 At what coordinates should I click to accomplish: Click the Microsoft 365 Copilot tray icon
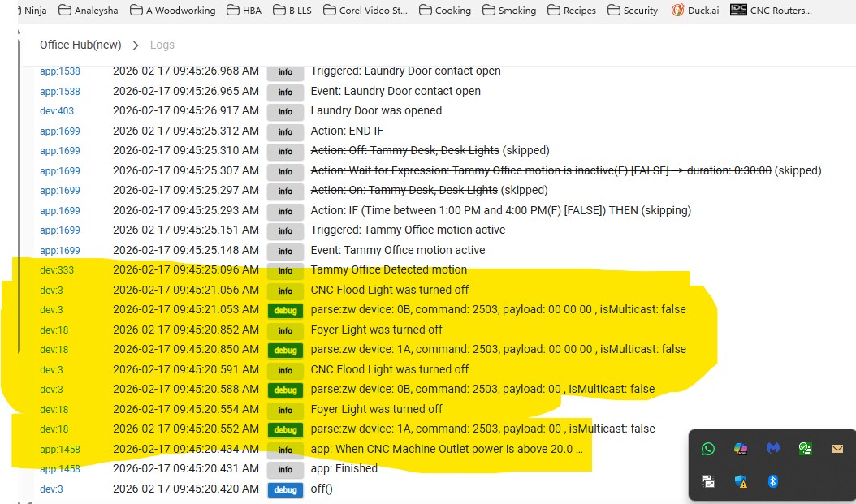coord(741,449)
